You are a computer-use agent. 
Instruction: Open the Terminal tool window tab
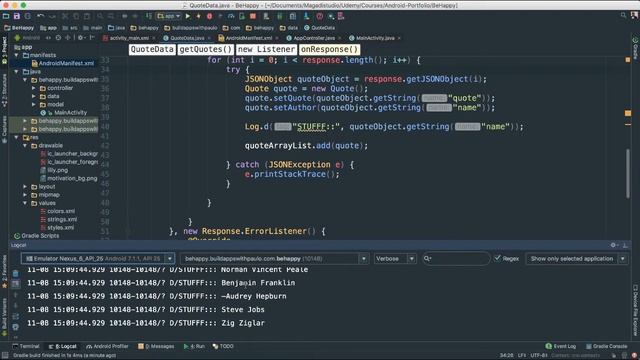26,346
